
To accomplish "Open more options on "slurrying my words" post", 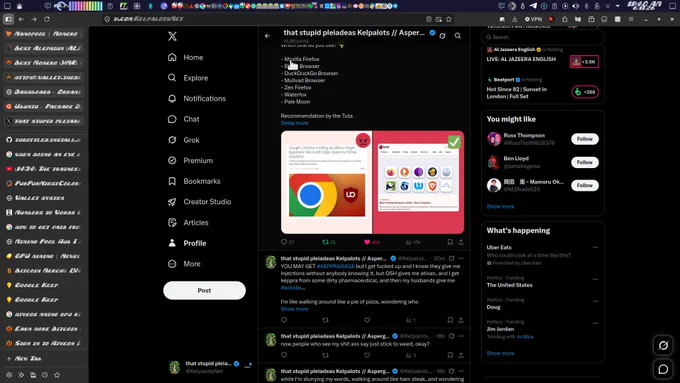I will [x=461, y=371].
